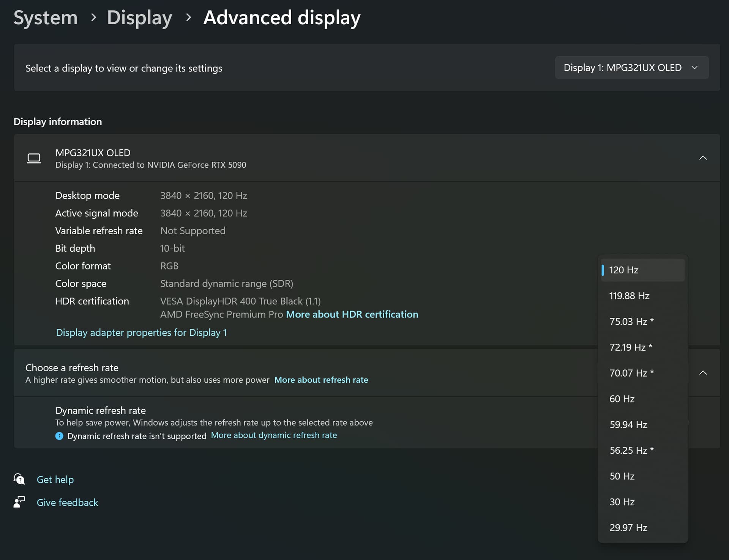Screen dimensions: 729x560
Task: Click More about refresh rate link
Action: [321, 380]
